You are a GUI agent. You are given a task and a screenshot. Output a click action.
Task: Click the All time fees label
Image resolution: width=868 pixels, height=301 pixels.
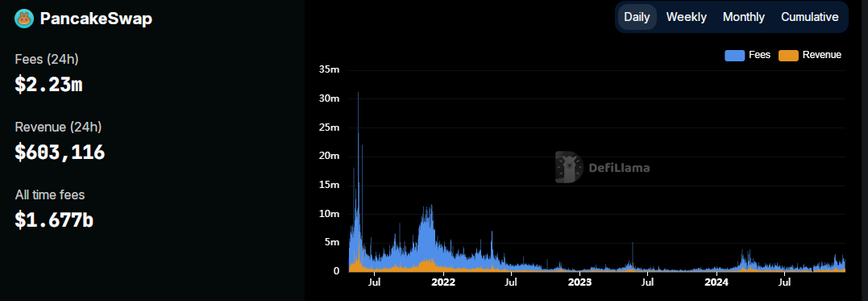point(50,195)
